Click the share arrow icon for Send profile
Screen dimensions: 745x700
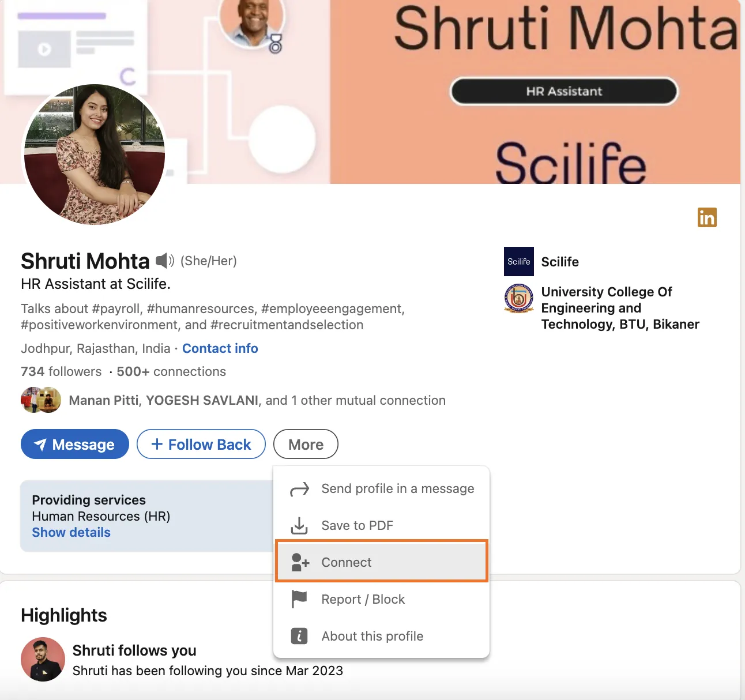tap(299, 489)
